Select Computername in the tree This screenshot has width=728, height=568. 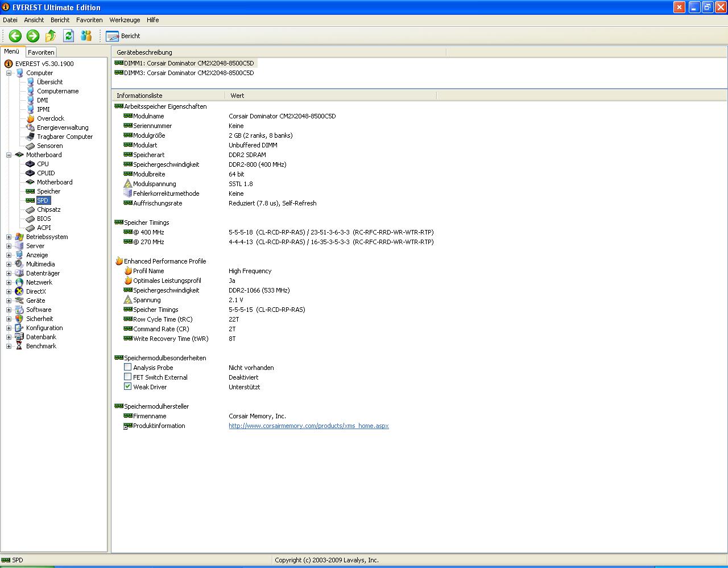[x=58, y=91]
